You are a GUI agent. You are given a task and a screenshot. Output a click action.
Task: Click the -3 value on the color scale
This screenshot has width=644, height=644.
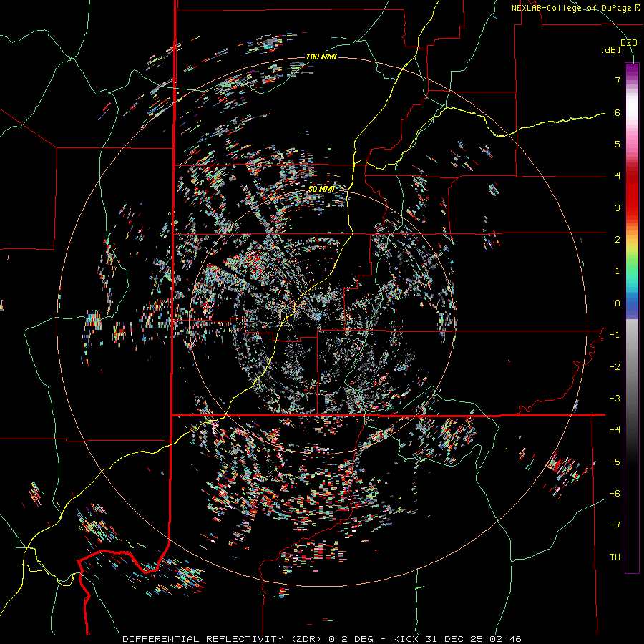click(x=615, y=399)
